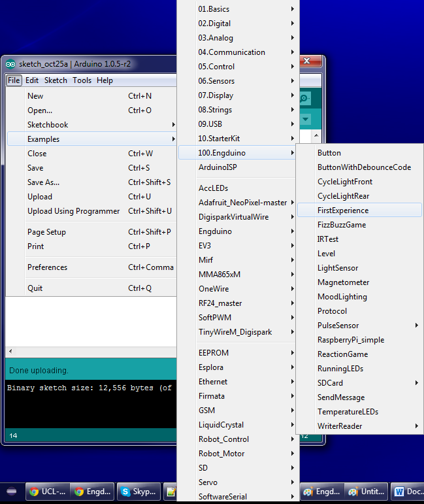Open the UCL Chrome window in taskbar
This screenshot has height=504, width=424.
(x=48, y=492)
